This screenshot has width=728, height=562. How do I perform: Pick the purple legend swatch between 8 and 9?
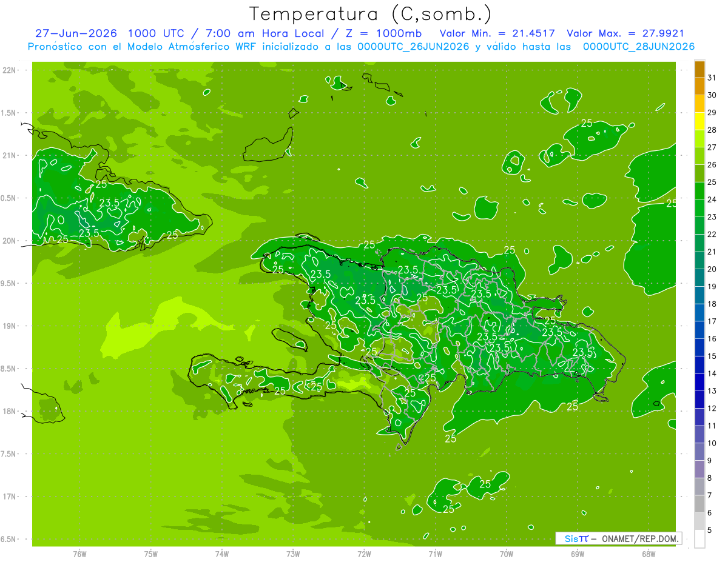pos(699,469)
